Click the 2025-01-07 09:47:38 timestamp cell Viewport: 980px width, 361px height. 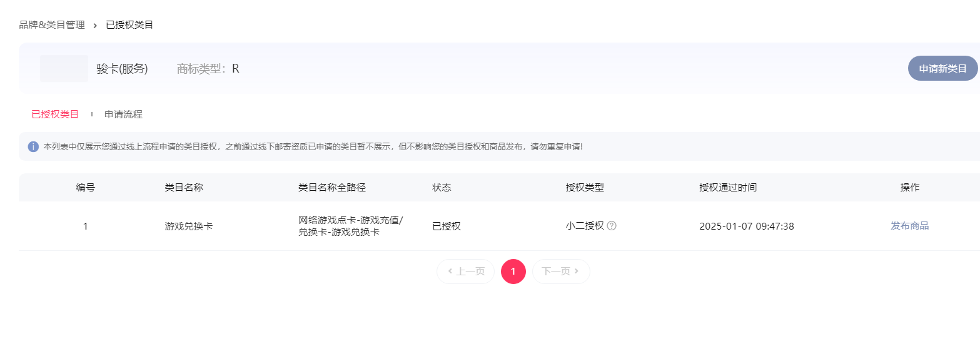(747, 226)
